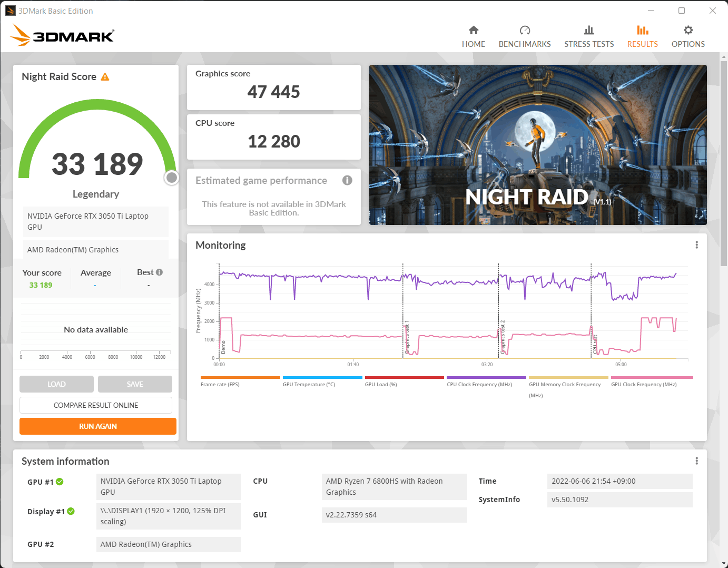Open the Options gear icon

click(688, 30)
